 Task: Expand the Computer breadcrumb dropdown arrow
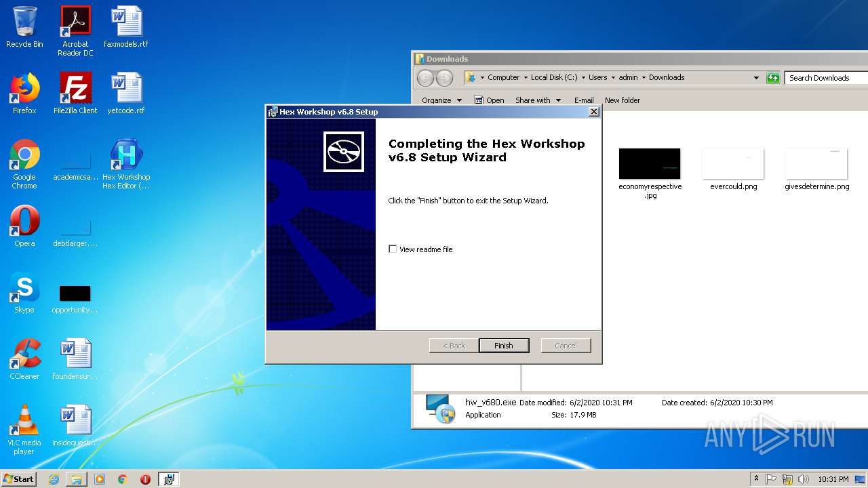[x=524, y=78]
